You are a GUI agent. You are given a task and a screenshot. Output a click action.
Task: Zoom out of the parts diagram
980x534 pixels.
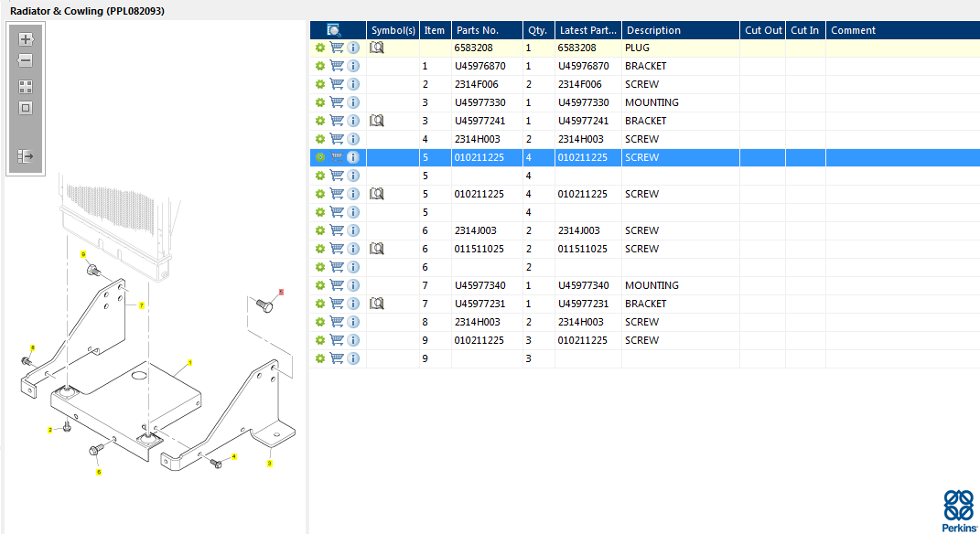coord(26,60)
